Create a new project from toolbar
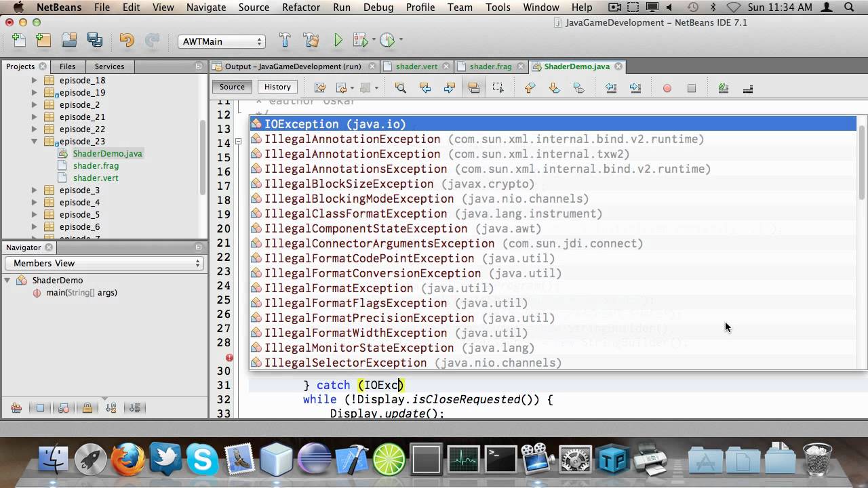 pyautogui.click(x=43, y=41)
